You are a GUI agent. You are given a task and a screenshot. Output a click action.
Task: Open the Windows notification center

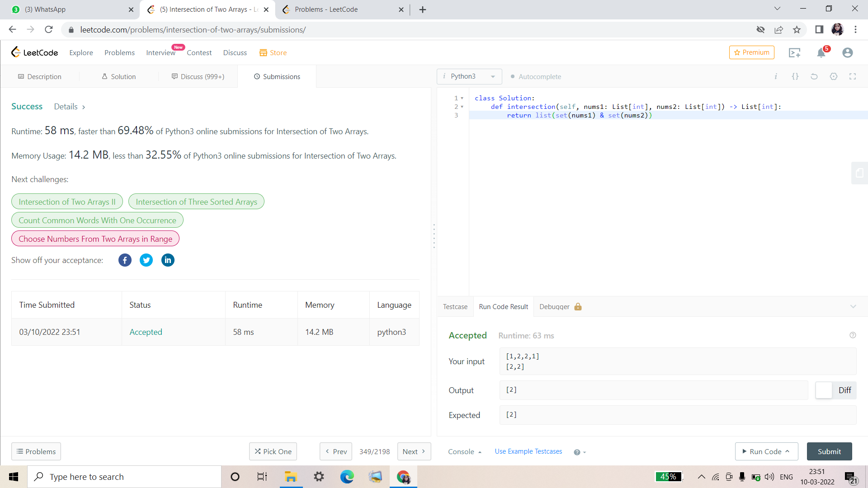tap(851, 477)
